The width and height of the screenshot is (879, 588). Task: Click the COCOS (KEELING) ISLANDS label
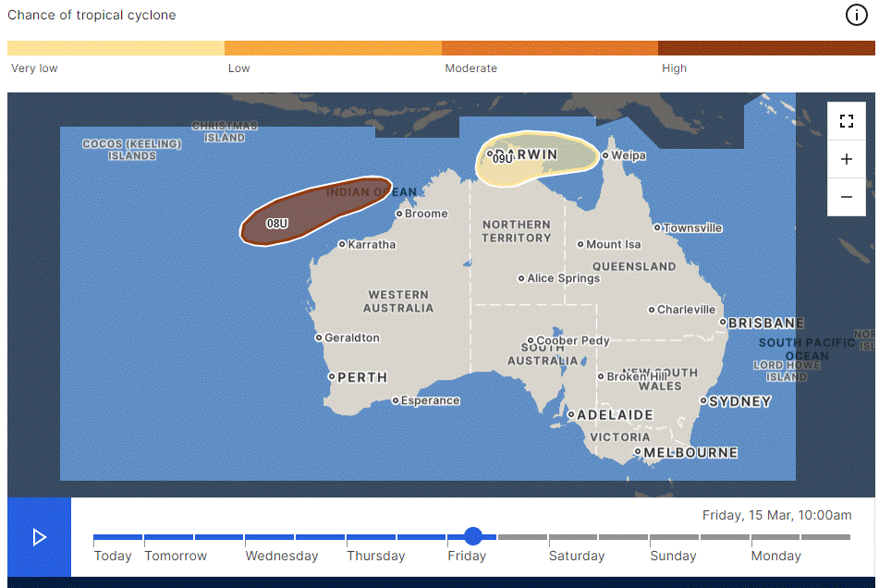click(132, 150)
